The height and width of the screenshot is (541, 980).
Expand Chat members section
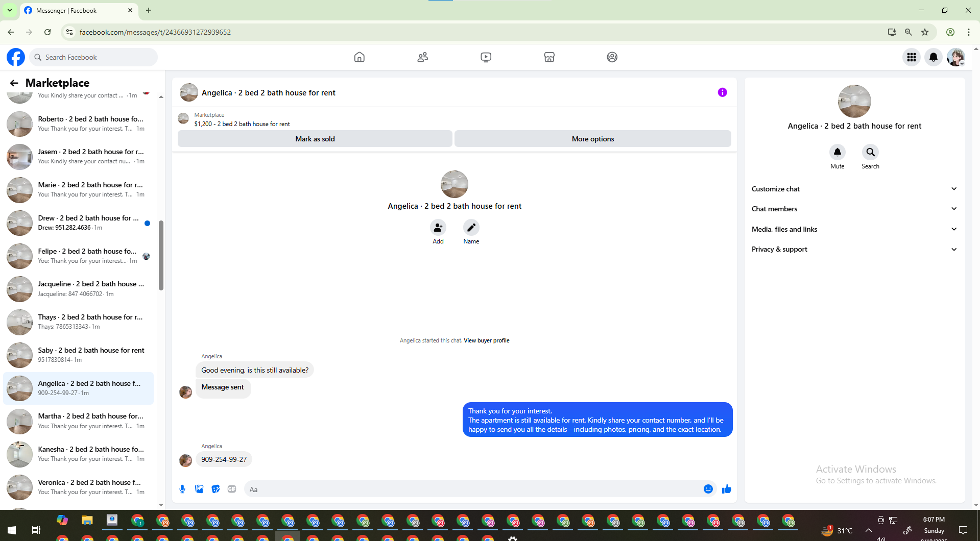click(854, 209)
